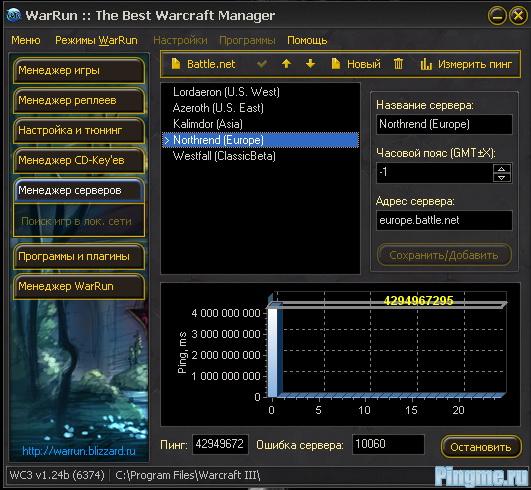
Task: Select Azeroth (U.S. East) server
Action: 260,108
